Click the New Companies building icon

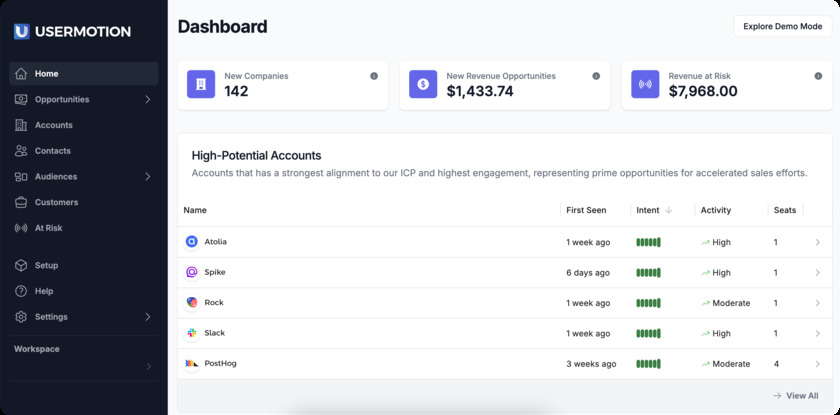click(201, 85)
